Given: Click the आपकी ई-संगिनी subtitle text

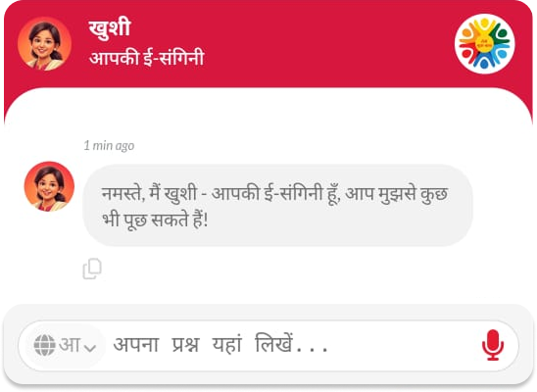Looking at the screenshot, I should pyautogui.click(x=147, y=57).
